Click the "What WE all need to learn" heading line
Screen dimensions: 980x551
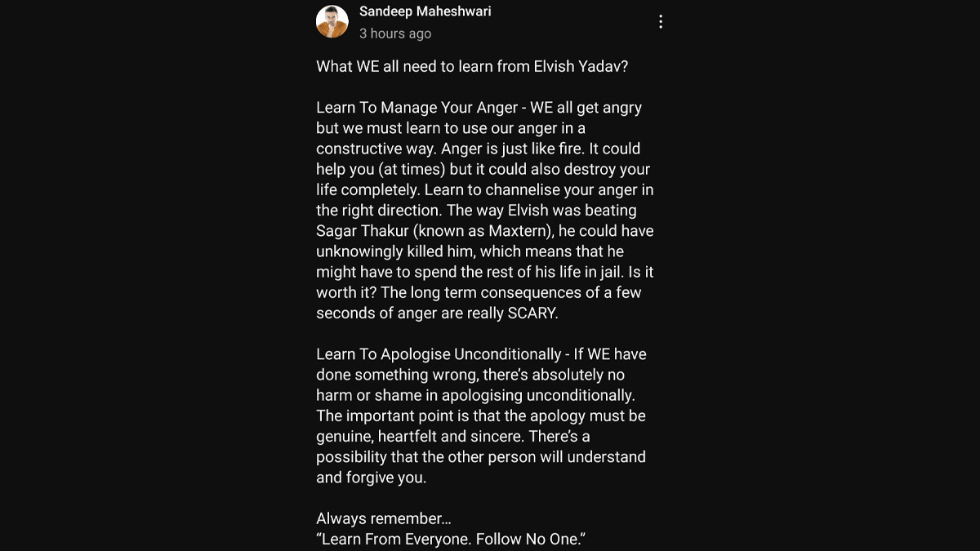click(x=472, y=67)
